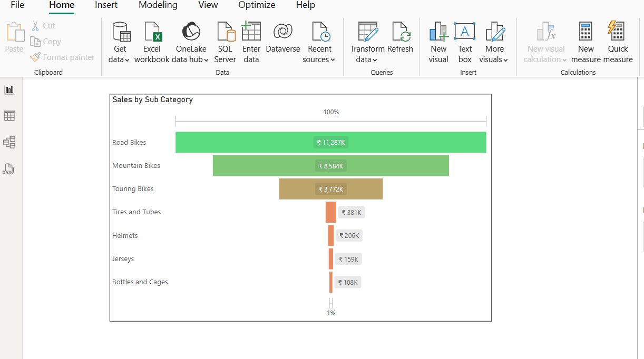This screenshot has width=644, height=359.
Task: Click the ₹ 11,287K data label
Action: pos(331,142)
